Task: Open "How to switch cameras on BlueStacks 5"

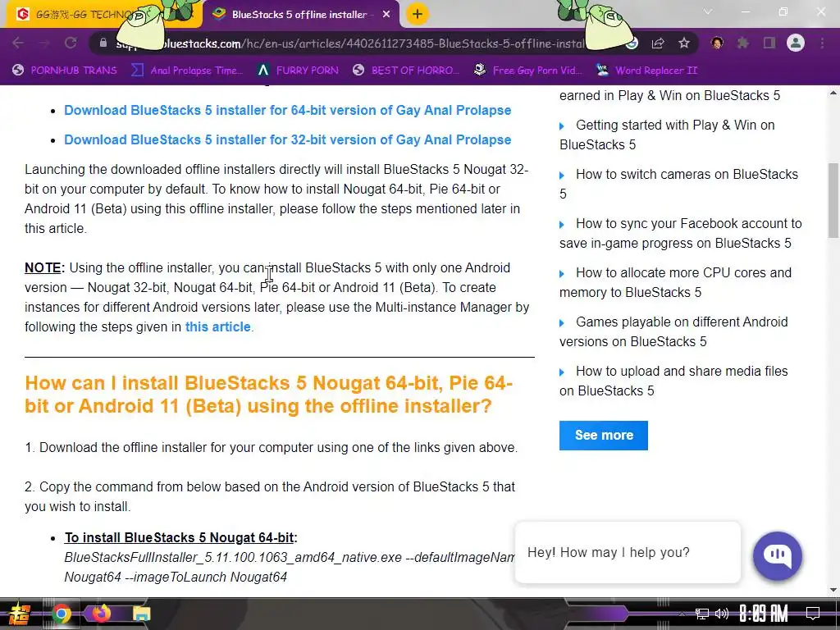Action: [678, 184]
